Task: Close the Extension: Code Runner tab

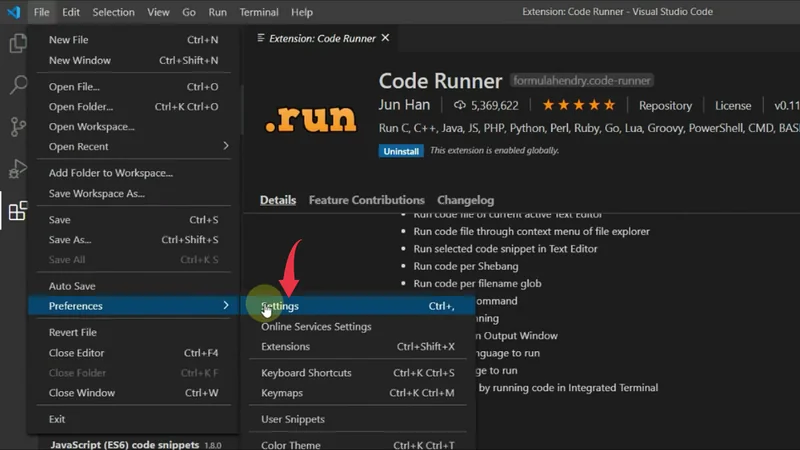Action: (x=385, y=39)
